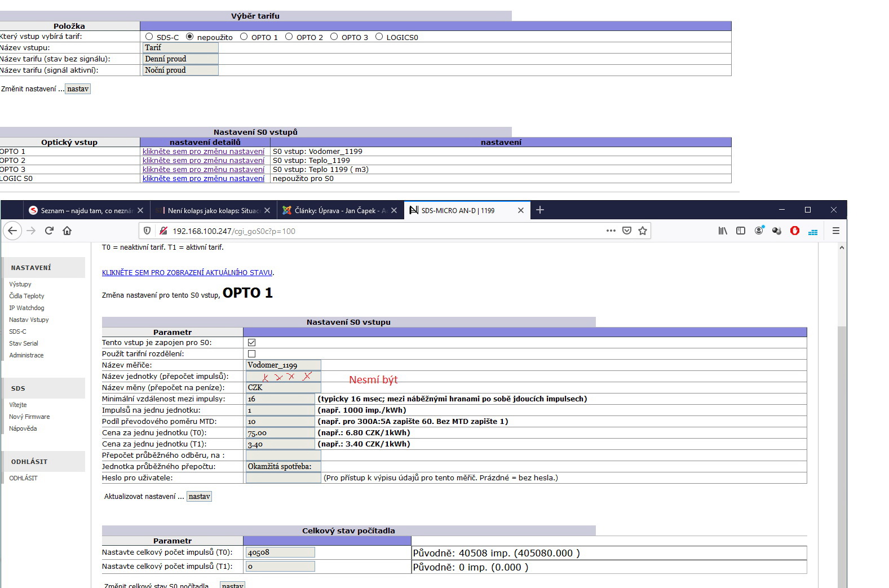Switch to the Seznam browser tab
The width and height of the screenshot is (889, 588).
point(82,210)
